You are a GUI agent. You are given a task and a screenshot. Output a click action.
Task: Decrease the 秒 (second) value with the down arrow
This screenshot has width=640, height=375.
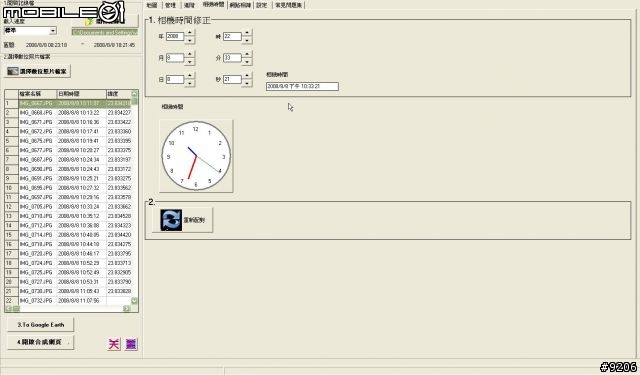pos(247,83)
